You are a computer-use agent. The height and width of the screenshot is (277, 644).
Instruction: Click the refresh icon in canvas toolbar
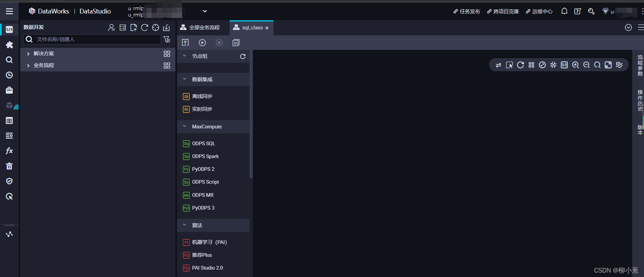(520, 65)
